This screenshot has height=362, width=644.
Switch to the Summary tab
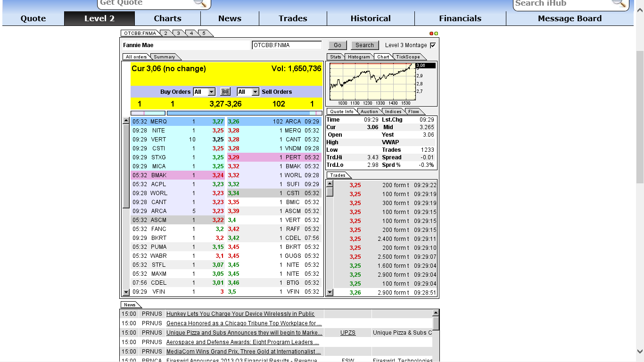point(165,57)
